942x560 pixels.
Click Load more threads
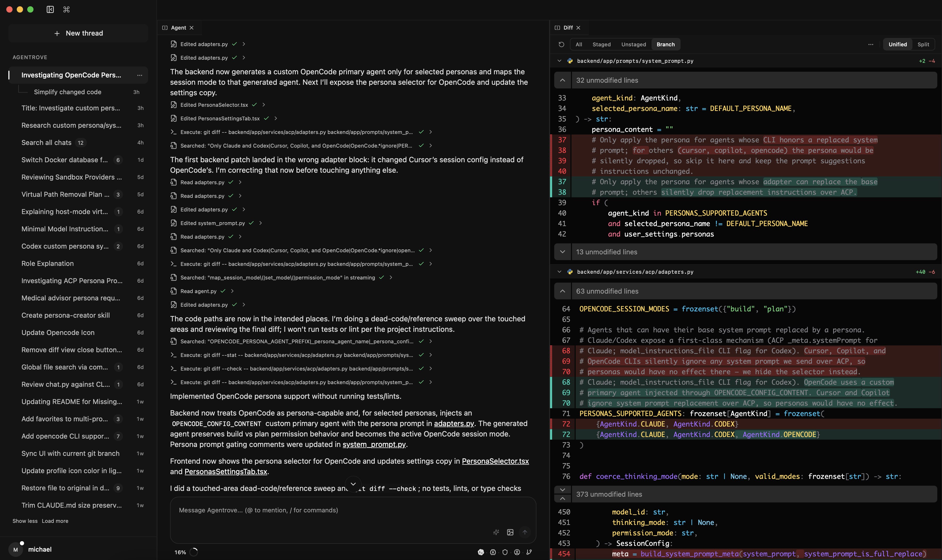pyautogui.click(x=55, y=521)
